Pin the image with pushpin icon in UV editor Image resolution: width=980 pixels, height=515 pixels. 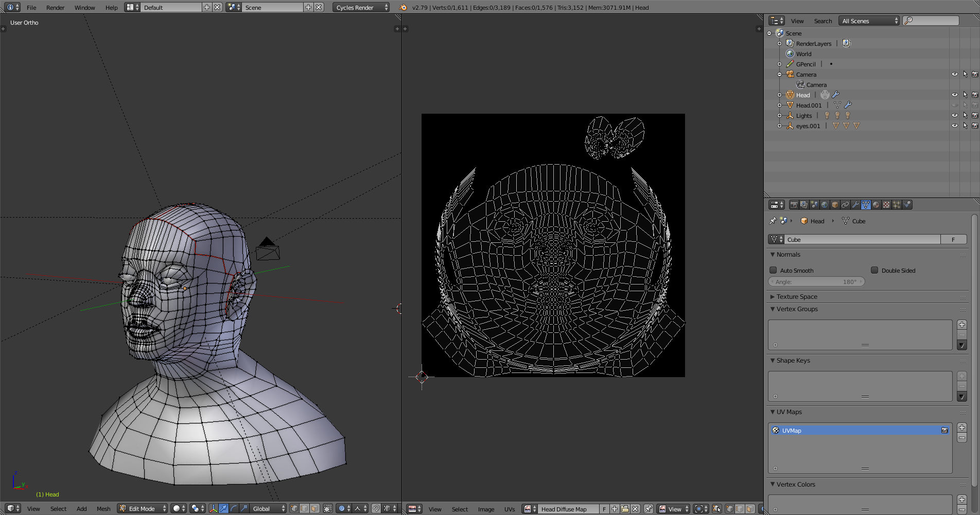tap(649, 509)
